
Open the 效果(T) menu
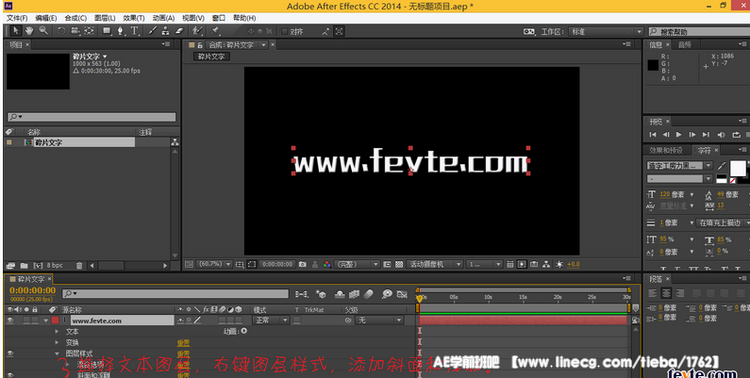(134, 18)
